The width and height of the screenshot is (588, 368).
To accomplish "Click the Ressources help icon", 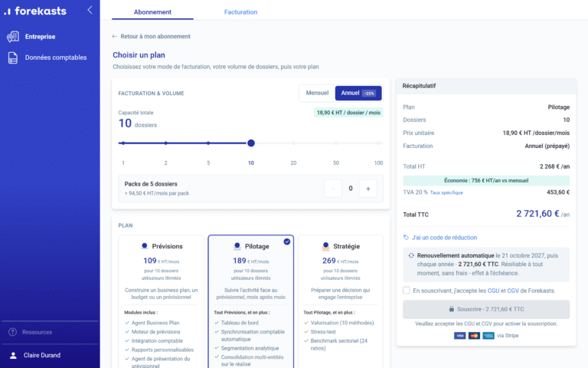I will point(12,332).
